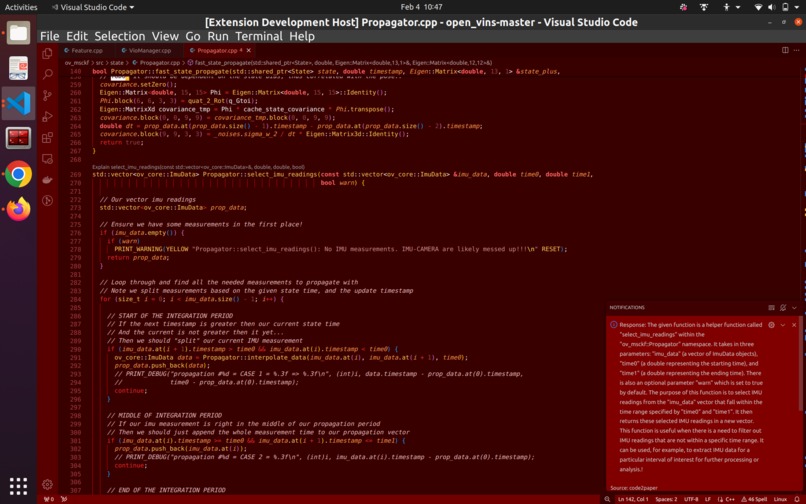
Task: Change language mode from C++
Action: coord(726,499)
